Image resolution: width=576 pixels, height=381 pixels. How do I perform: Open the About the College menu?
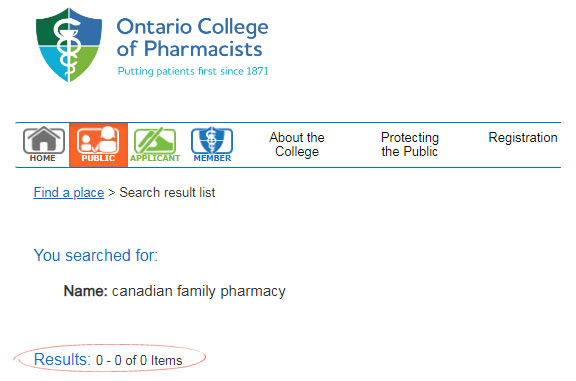pos(297,144)
